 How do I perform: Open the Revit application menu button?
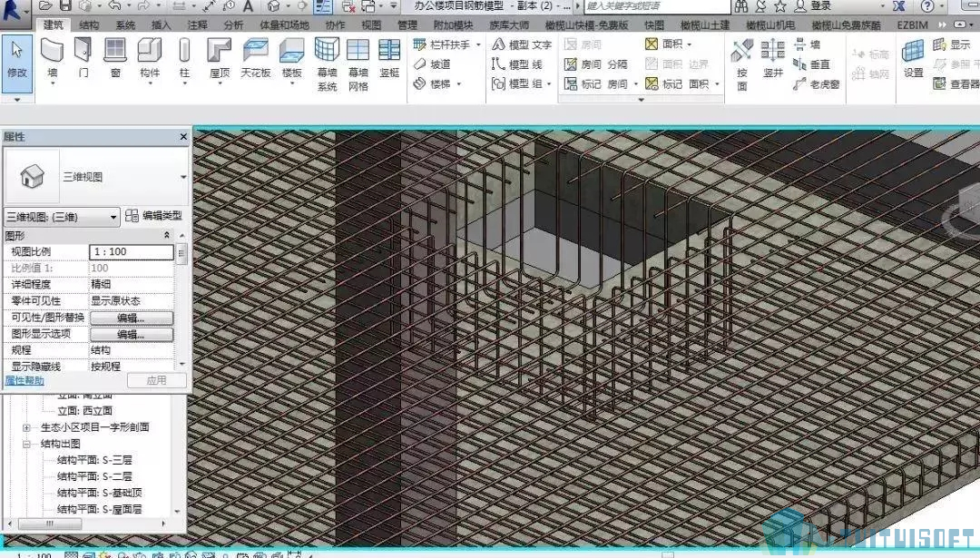click(x=15, y=11)
